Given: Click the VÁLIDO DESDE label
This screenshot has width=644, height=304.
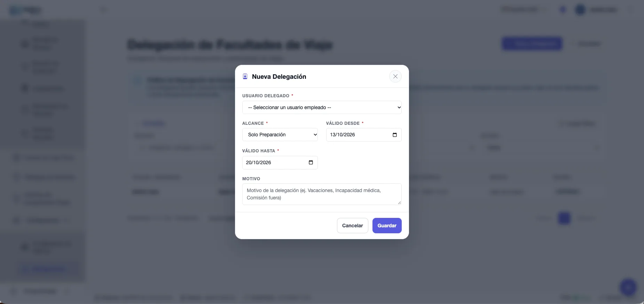Looking at the screenshot, I should (343, 123).
